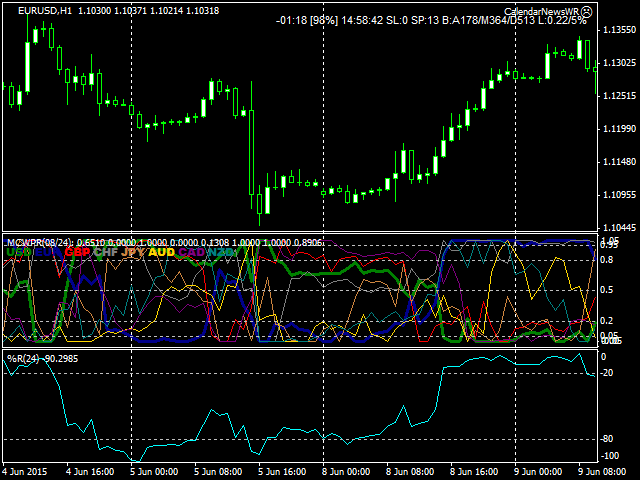
Task: Click the status line starting with -01:18 [98%]
Action: point(431,20)
